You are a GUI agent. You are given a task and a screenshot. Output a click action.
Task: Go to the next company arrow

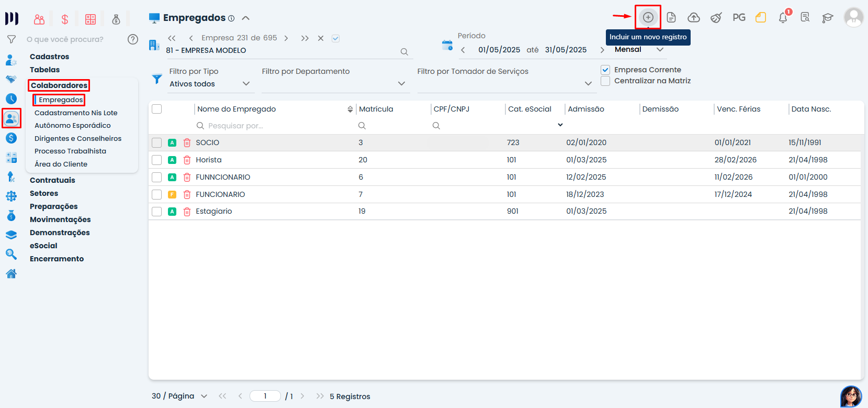[286, 38]
